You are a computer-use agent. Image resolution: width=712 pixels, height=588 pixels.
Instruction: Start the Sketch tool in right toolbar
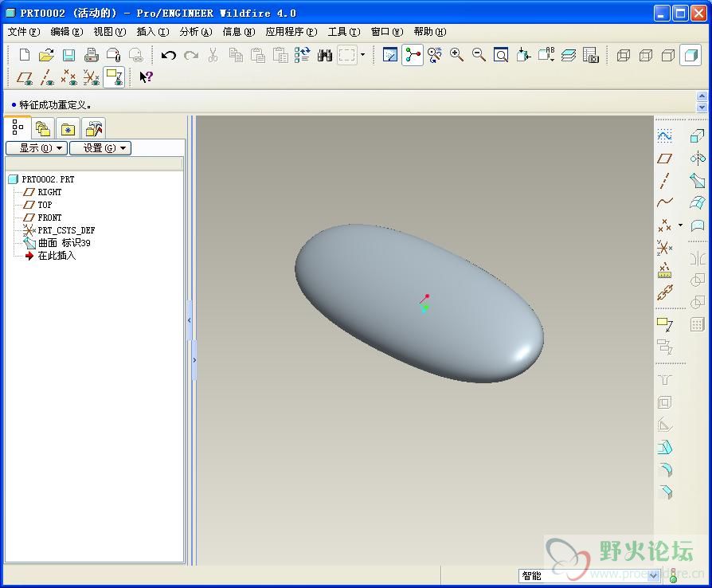[x=664, y=136]
